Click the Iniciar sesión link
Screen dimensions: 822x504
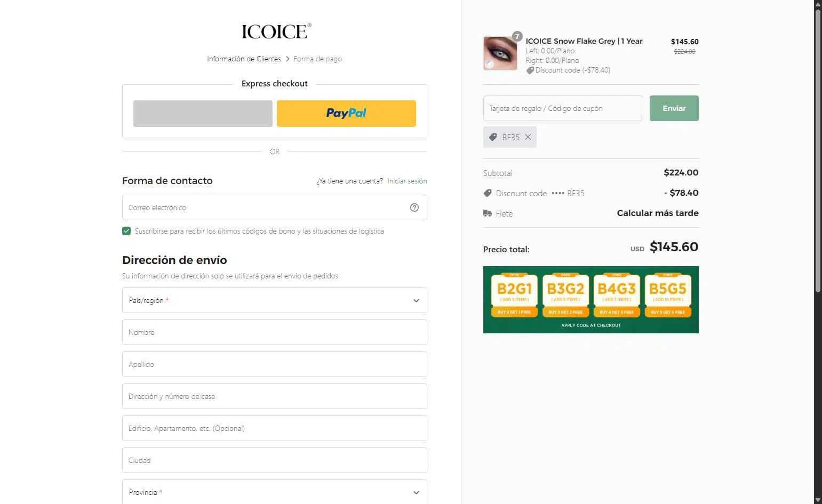point(407,181)
